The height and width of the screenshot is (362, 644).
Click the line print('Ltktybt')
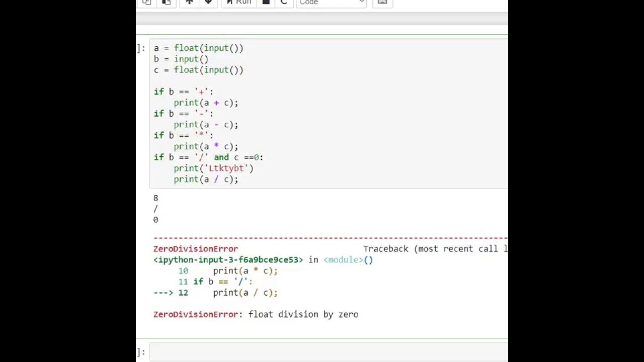tap(213, 168)
